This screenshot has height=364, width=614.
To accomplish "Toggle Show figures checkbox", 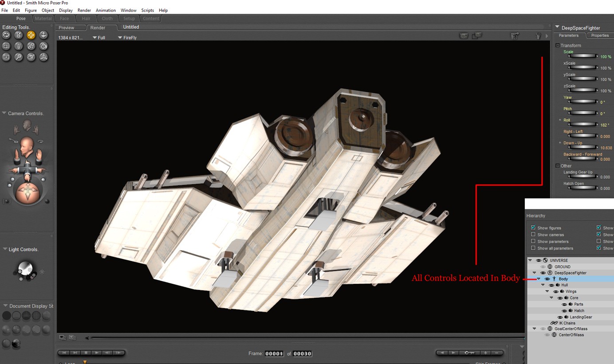I will (x=533, y=228).
